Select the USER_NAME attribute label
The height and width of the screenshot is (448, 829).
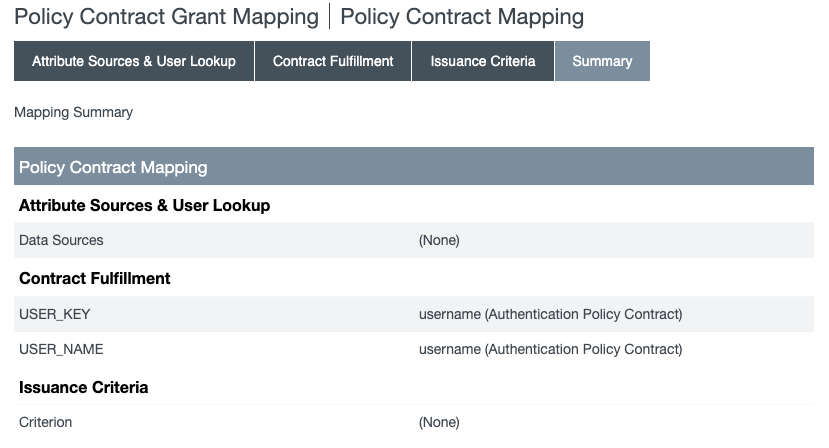pos(61,350)
